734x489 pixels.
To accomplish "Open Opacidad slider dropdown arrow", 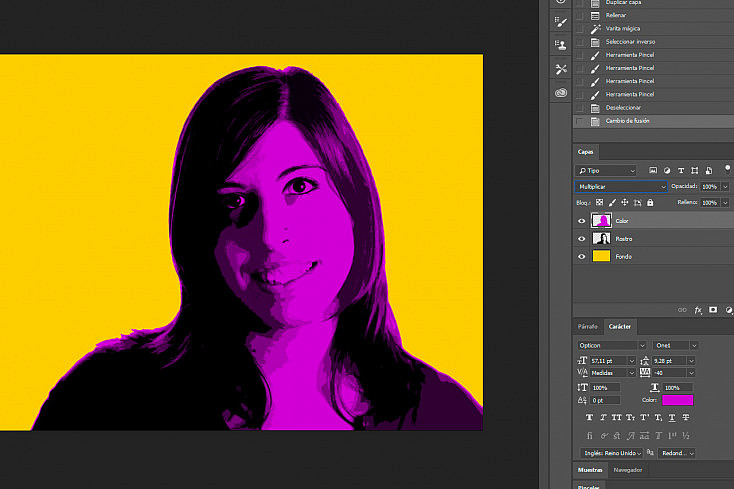I will (x=726, y=187).
